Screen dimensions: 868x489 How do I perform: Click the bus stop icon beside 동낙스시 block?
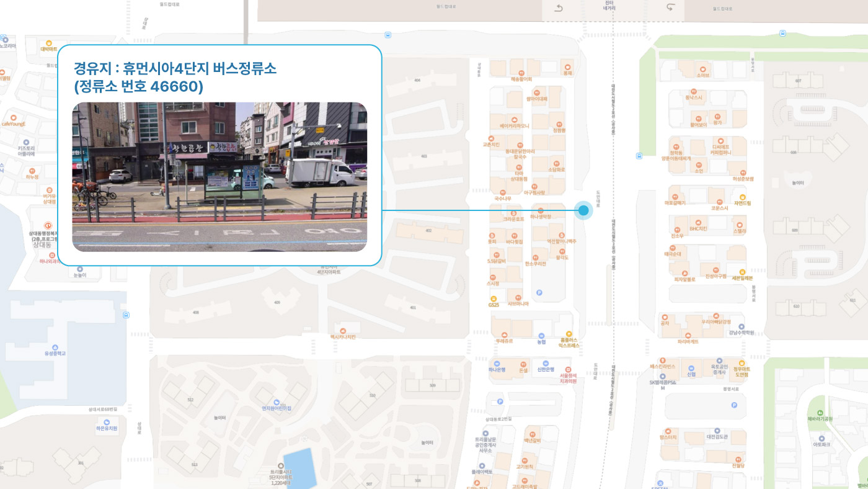coord(639,156)
